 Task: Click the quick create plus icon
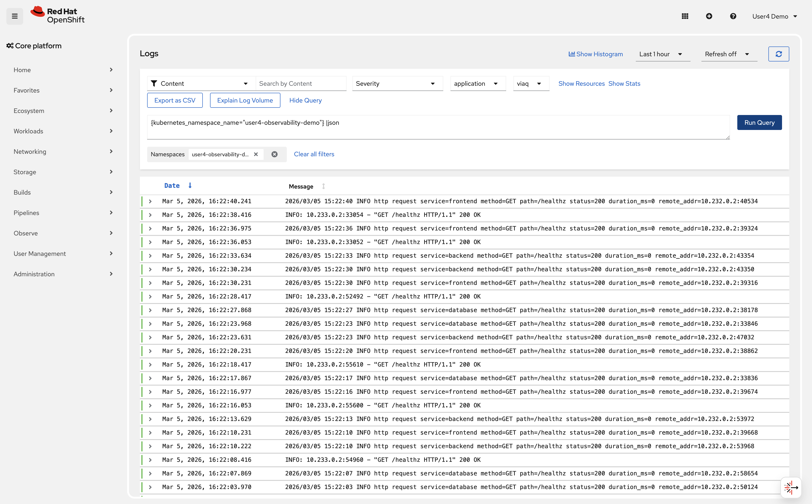click(x=709, y=16)
